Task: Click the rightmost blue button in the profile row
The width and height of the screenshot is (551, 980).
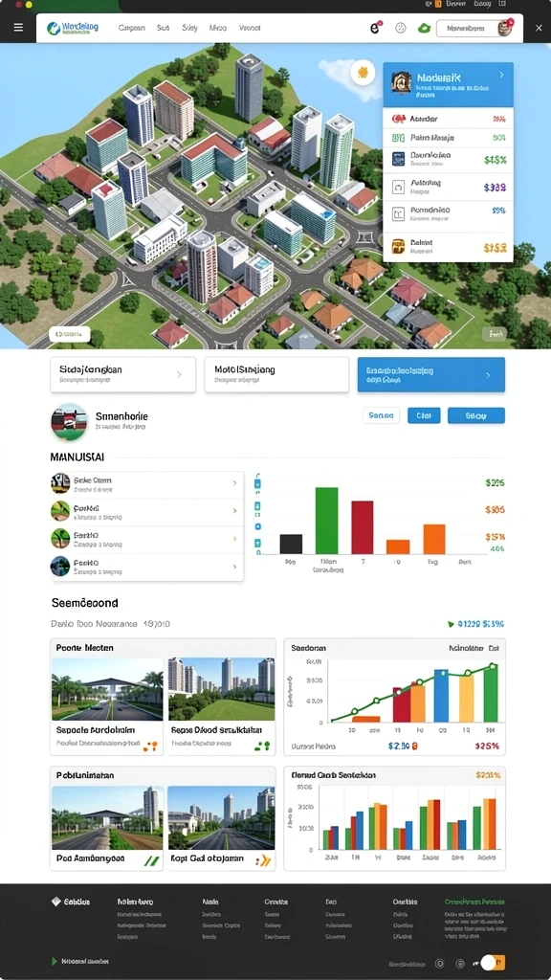Action: (x=476, y=415)
